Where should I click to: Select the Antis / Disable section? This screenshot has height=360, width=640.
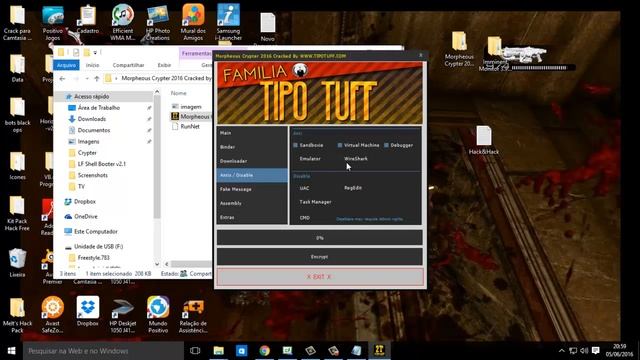[252, 175]
